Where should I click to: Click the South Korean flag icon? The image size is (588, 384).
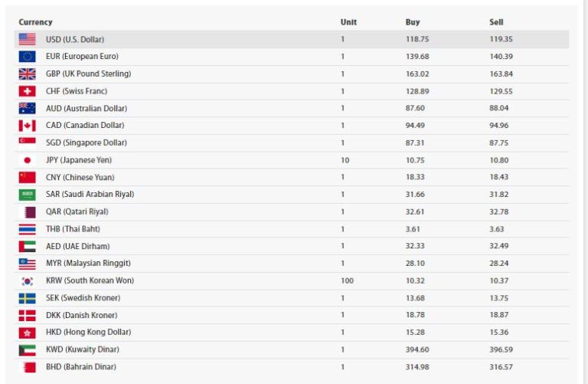[27, 281]
